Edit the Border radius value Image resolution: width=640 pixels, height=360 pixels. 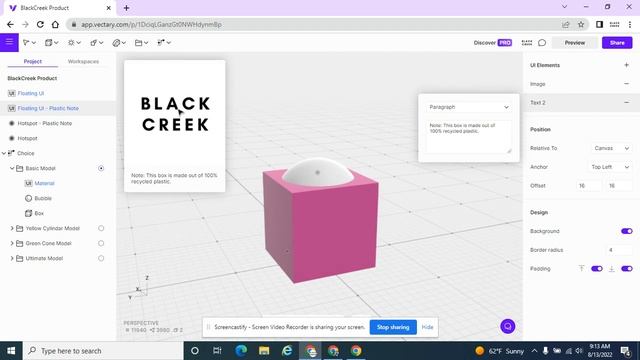pyautogui.click(x=619, y=250)
